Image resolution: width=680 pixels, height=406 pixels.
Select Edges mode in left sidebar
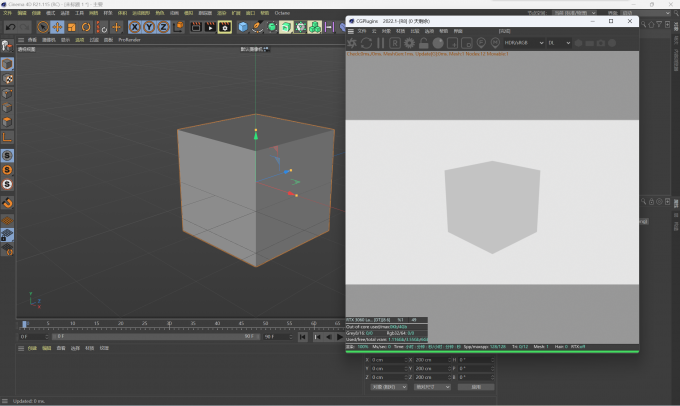[x=7, y=108]
